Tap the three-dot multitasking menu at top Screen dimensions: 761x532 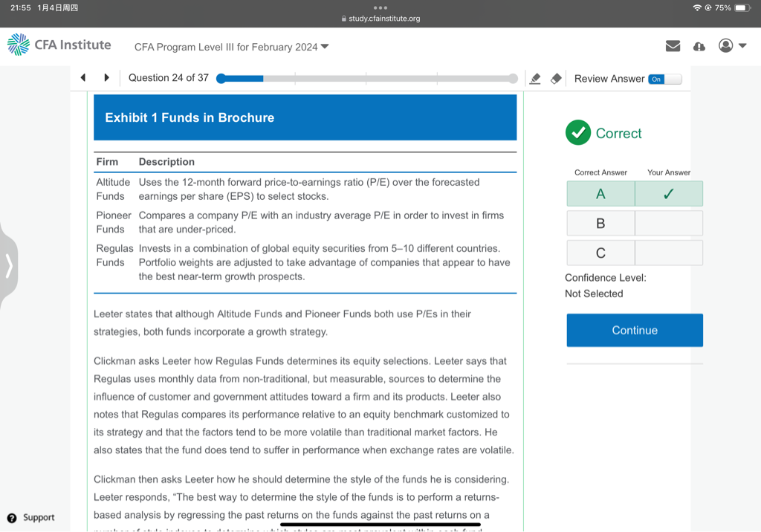pyautogui.click(x=380, y=7)
